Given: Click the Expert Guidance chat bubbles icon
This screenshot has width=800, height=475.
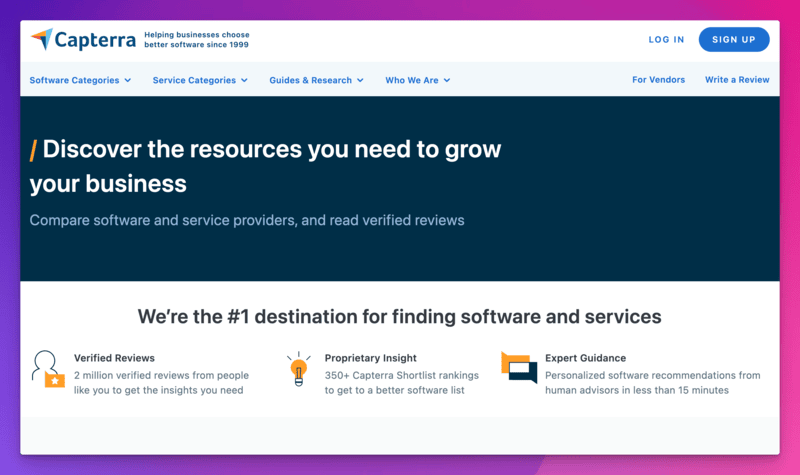Looking at the screenshot, I should (x=519, y=367).
